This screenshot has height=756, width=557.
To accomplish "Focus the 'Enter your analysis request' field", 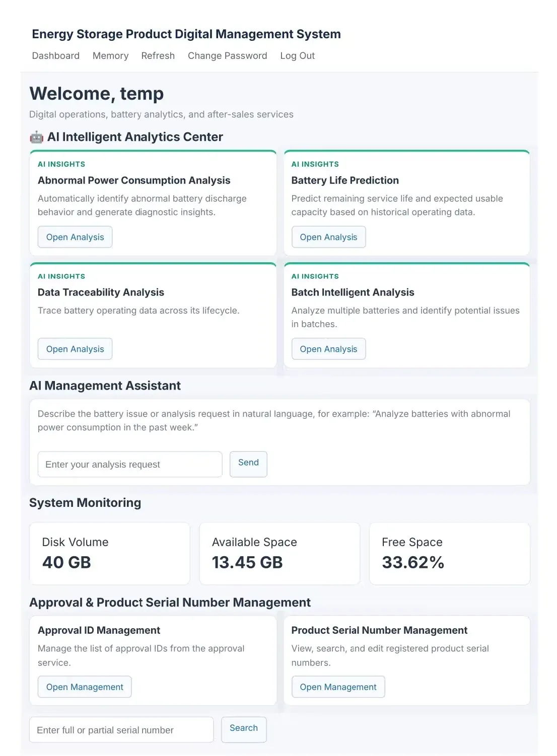I will pyautogui.click(x=130, y=464).
